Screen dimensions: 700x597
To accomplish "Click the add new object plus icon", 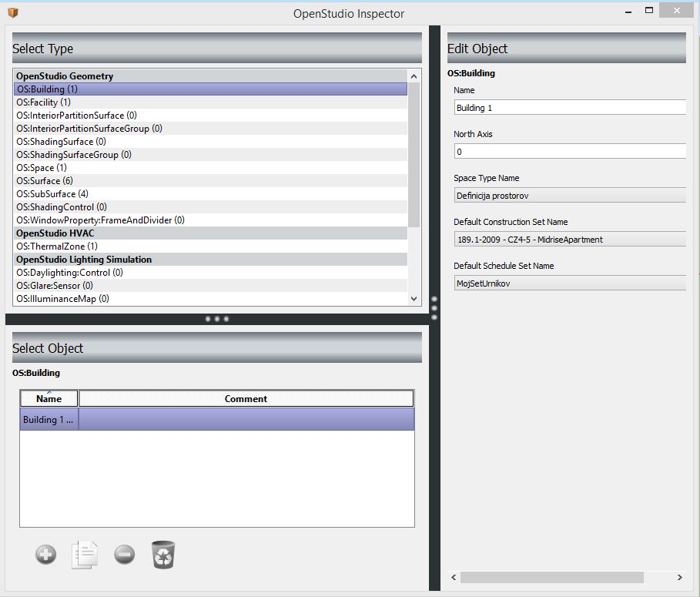I will coord(46,555).
